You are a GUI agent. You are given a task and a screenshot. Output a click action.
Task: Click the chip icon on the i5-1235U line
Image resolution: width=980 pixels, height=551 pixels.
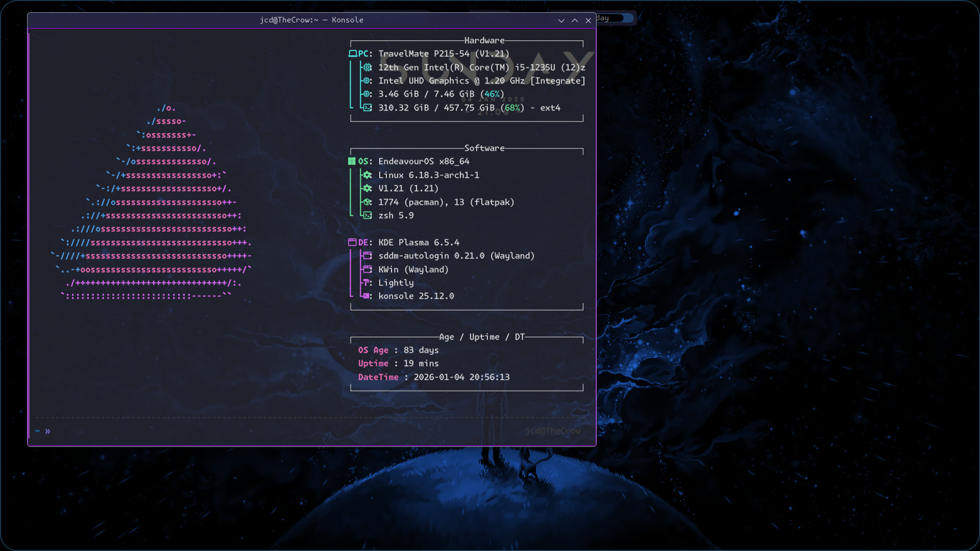point(367,67)
